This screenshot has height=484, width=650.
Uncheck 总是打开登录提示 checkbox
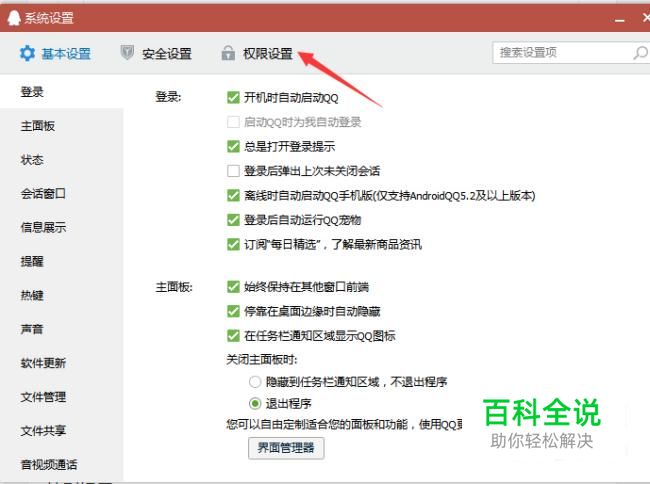(x=233, y=146)
